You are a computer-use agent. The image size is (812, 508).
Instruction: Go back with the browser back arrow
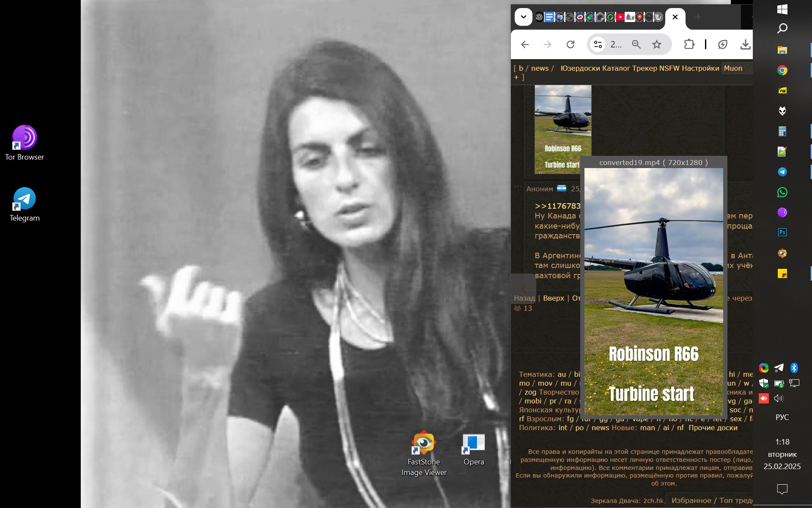click(525, 44)
